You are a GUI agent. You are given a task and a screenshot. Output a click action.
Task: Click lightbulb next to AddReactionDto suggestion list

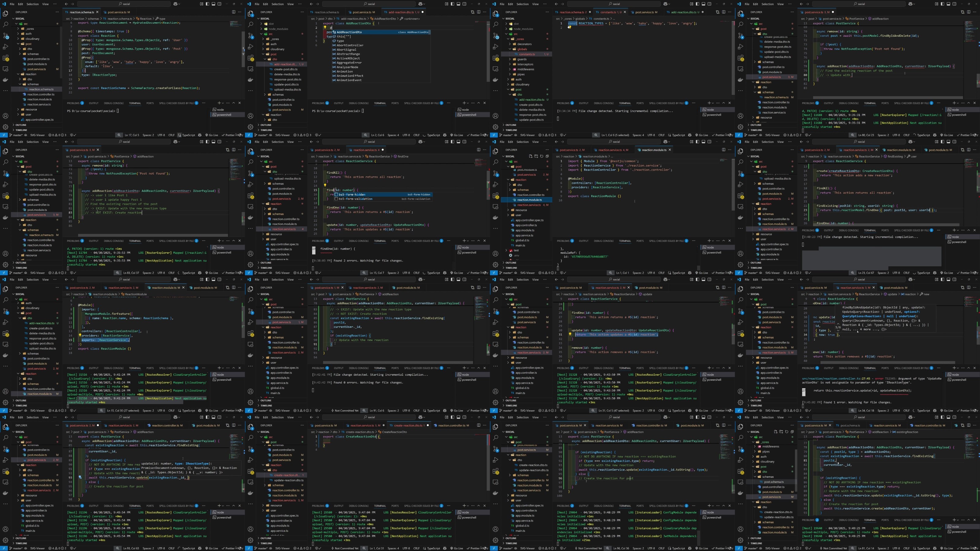325,27
